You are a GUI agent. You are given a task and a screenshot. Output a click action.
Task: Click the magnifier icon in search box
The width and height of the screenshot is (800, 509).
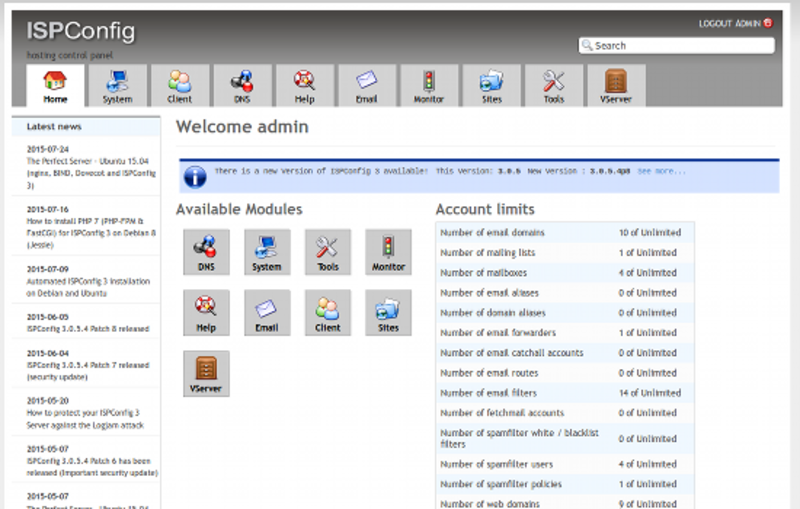tap(587, 45)
